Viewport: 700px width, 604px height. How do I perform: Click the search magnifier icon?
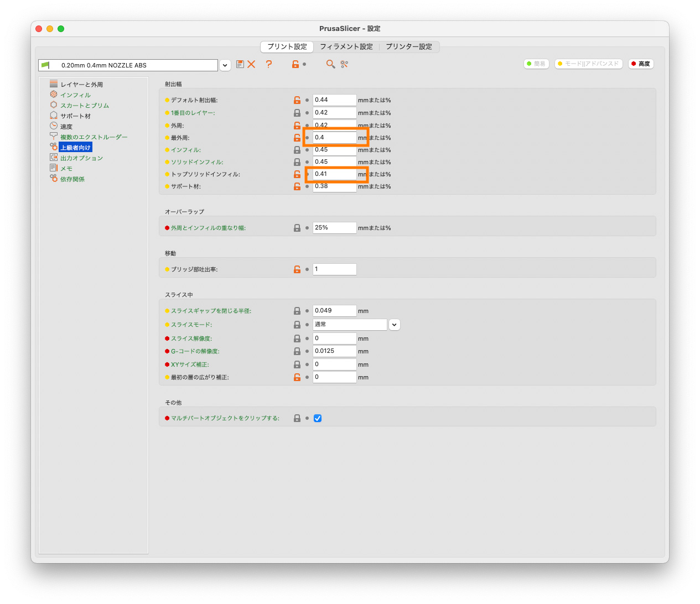point(330,64)
